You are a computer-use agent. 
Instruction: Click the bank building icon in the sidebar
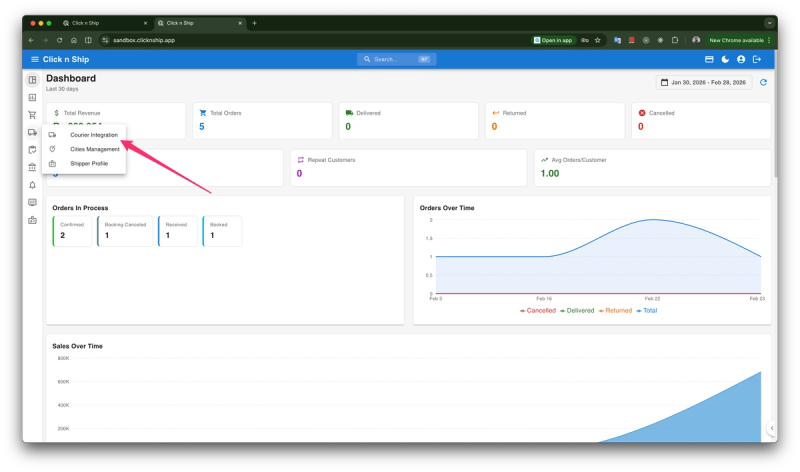32,167
